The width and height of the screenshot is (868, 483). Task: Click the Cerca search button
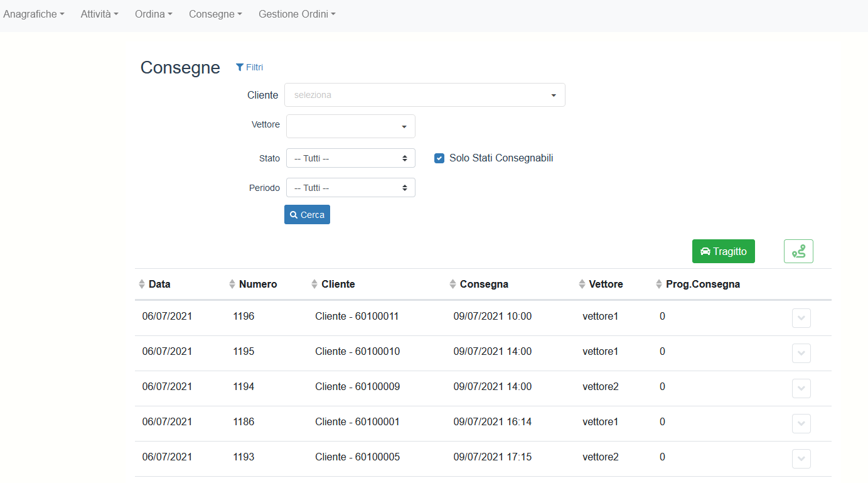[x=307, y=215]
